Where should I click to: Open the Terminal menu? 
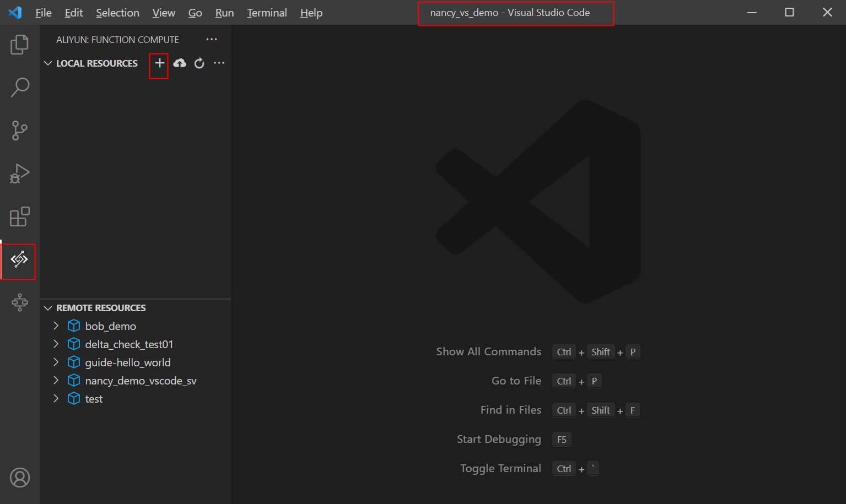[x=267, y=13]
